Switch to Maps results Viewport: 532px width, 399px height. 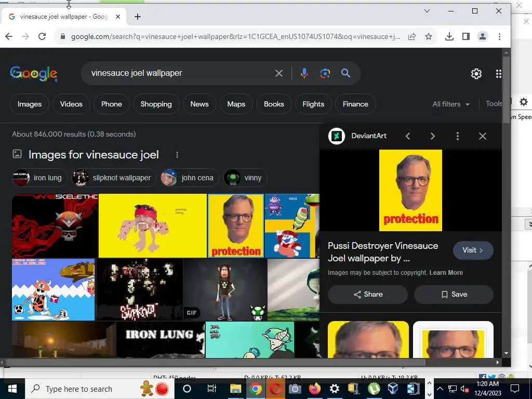(x=236, y=104)
